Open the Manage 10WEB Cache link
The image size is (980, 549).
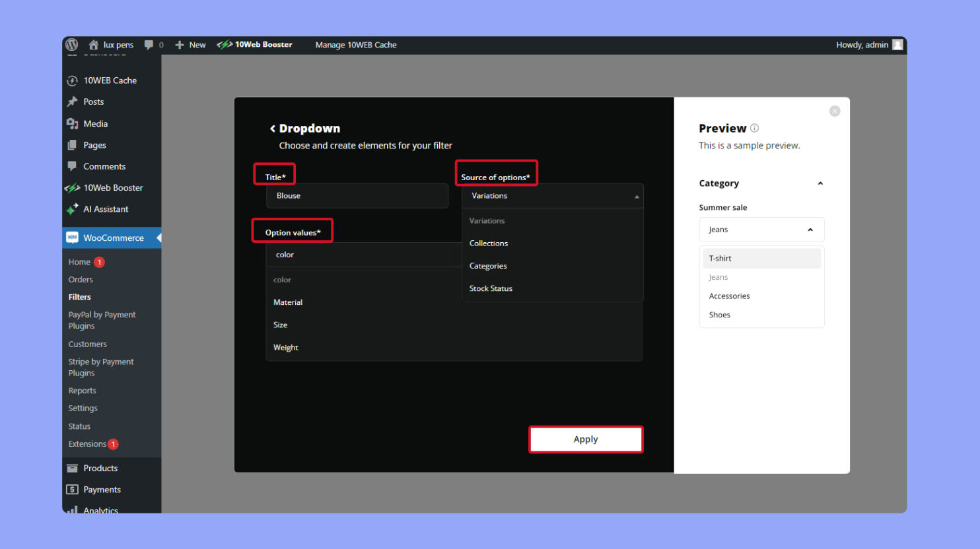tap(356, 44)
